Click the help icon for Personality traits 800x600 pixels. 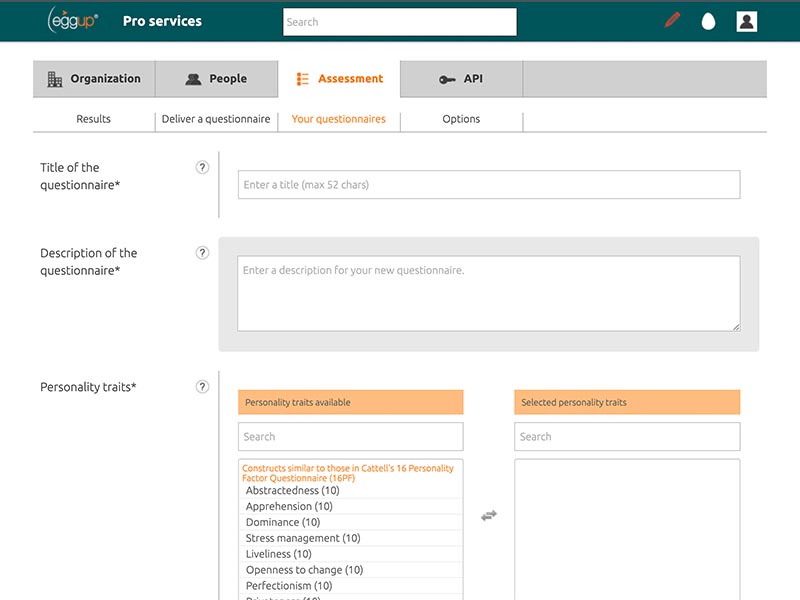[x=202, y=387]
